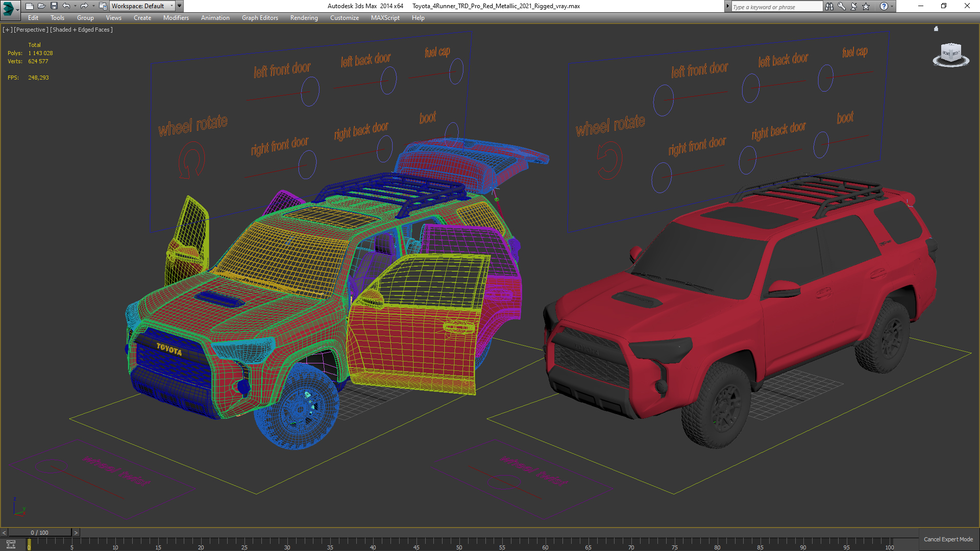The image size is (980, 551).
Task: Open the viewport [+] general menu
Action: point(7,30)
